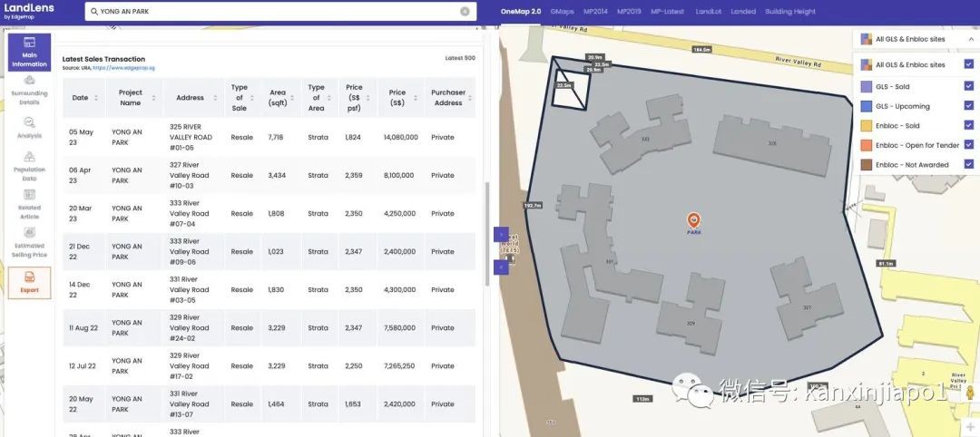This screenshot has width=980, height=437.
Task: Open the Population Data sidebar icon
Action: (x=29, y=165)
